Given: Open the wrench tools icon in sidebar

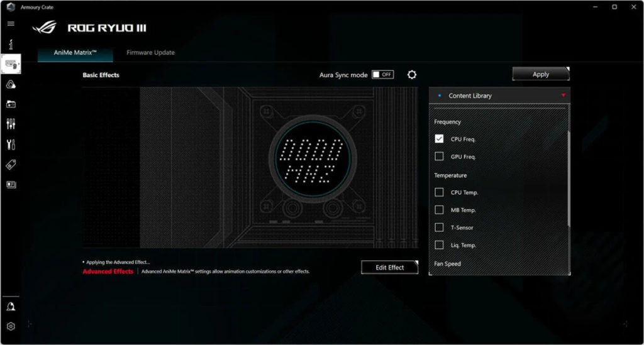Looking at the screenshot, I should point(11,145).
